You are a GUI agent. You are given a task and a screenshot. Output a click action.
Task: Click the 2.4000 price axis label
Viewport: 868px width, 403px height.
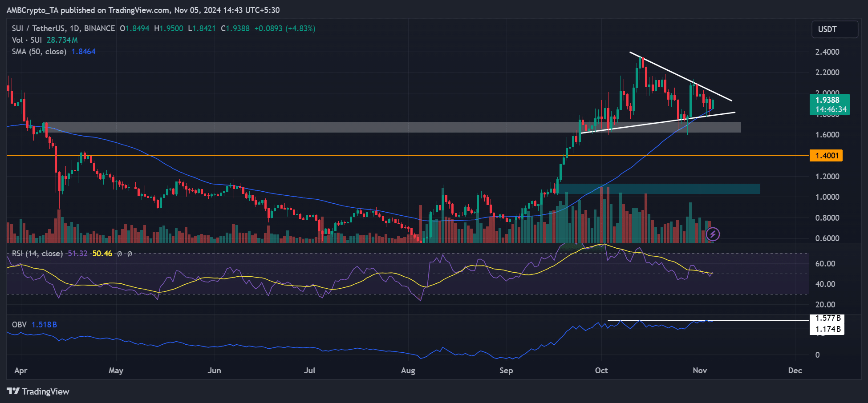pos(827,52)
